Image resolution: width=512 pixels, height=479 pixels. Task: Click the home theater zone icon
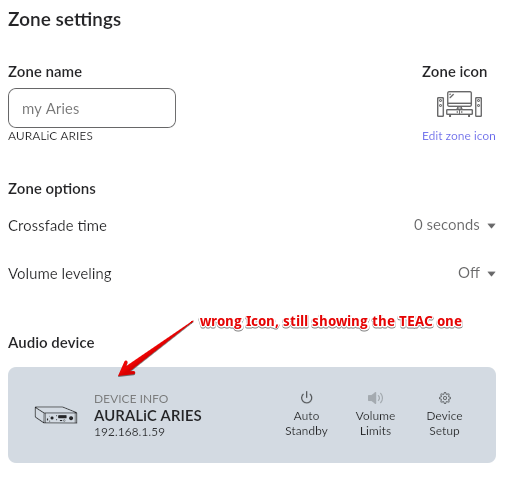pyautogui.click(x=459, y=104)
